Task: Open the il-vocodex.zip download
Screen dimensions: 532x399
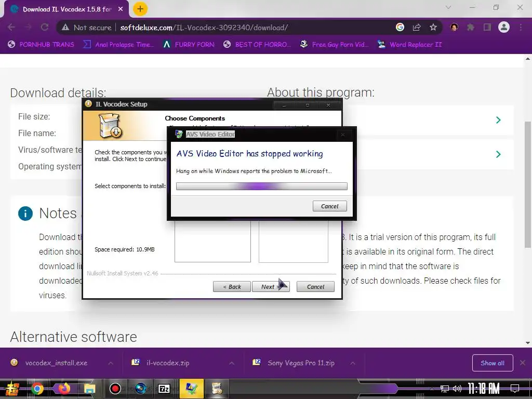Action: 168,363
